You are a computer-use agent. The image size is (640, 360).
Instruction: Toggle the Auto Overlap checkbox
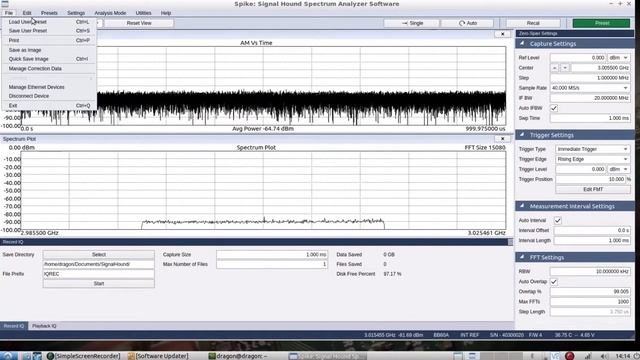pyautogui.click(x=554, y=282)
